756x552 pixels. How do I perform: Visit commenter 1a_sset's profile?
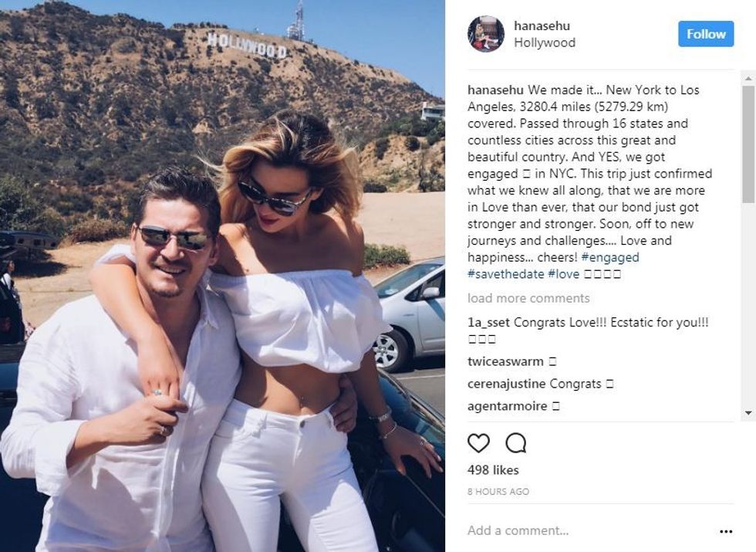[x=488, y=323]
